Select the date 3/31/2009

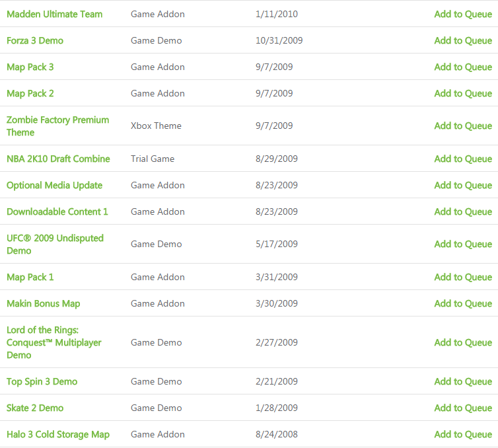pyautogui.click(x=277, y=277)
